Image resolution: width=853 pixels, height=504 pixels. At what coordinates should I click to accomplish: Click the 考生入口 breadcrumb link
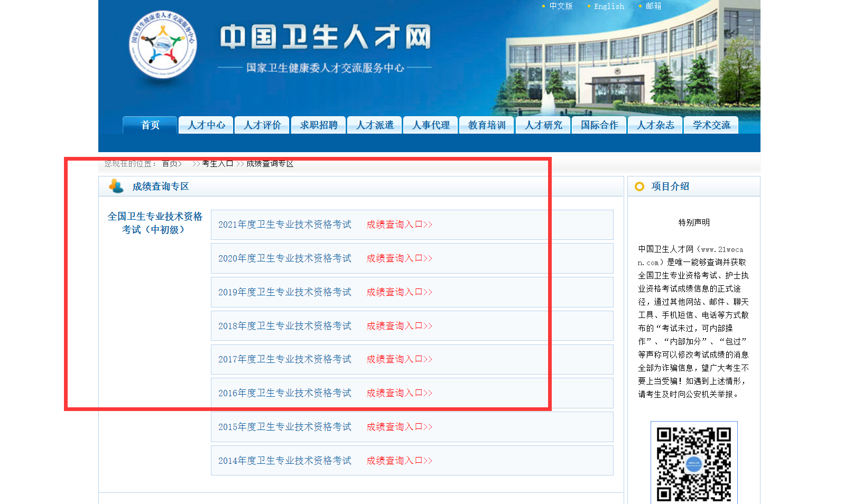pyautogui.click(x=217, y=164)
